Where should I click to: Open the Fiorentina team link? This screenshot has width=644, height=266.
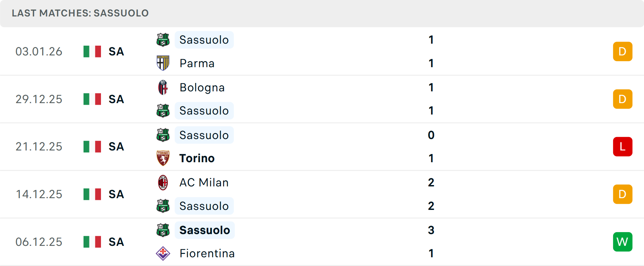[207, 254]
